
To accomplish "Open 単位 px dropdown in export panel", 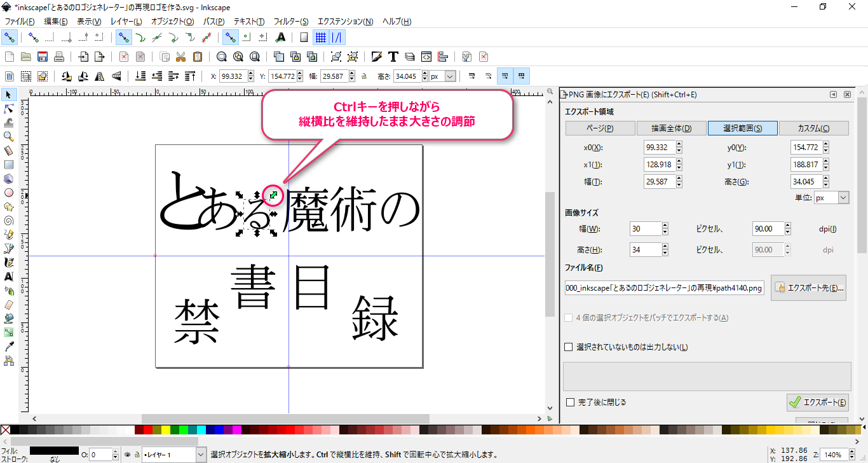I will 843,198.
